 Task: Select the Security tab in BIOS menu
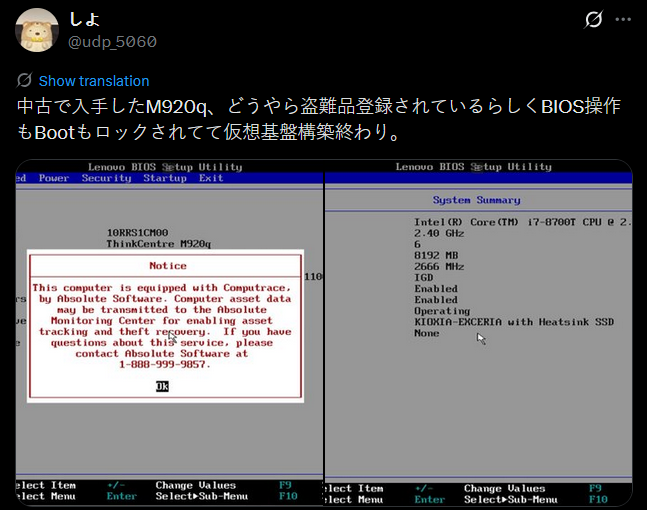click(x=106, y=178)
